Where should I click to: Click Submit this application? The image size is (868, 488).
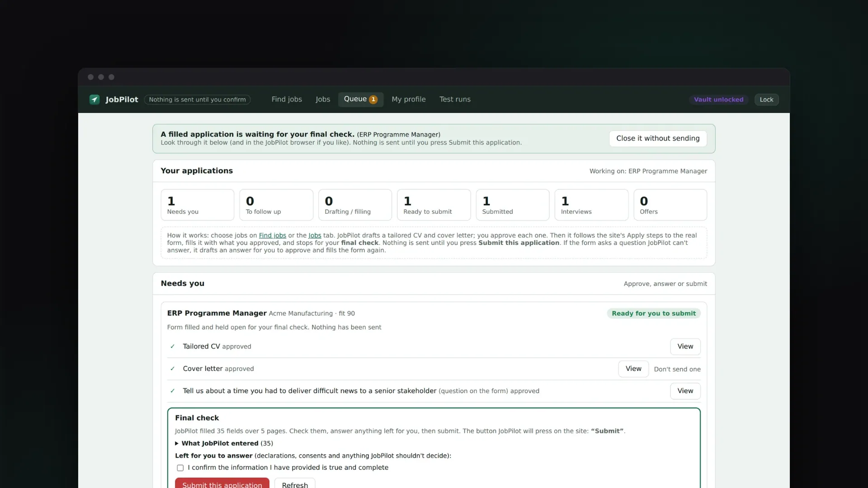pyautogui.click(x=222, y=483)
